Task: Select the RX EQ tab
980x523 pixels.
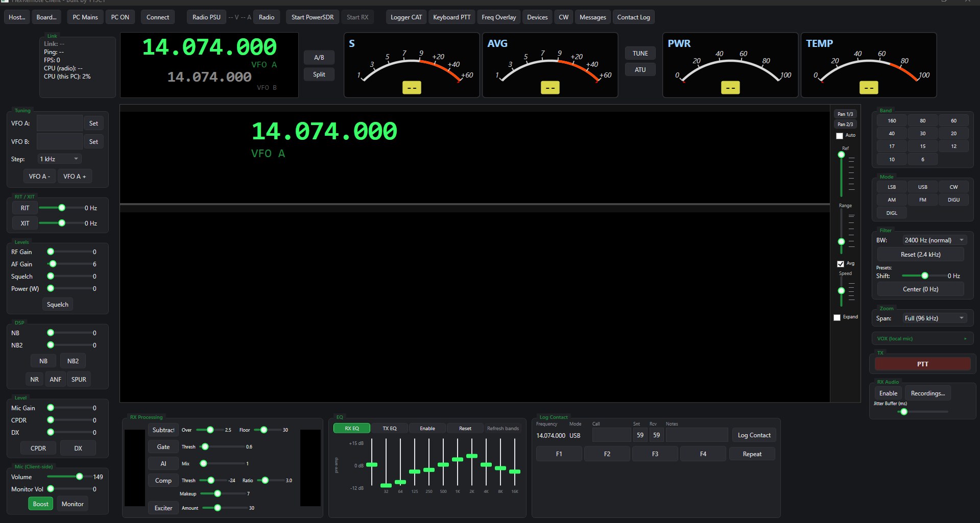Action: click(352, 429)
